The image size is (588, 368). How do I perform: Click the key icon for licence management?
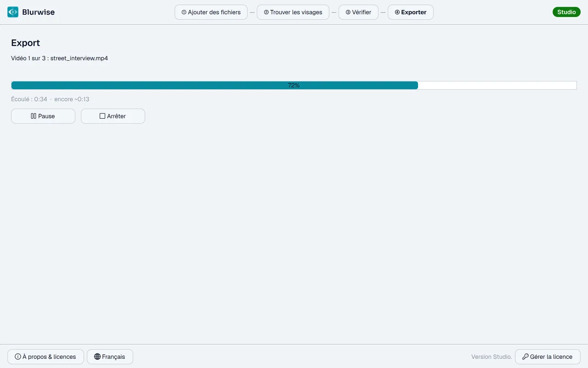pos(526,356)
